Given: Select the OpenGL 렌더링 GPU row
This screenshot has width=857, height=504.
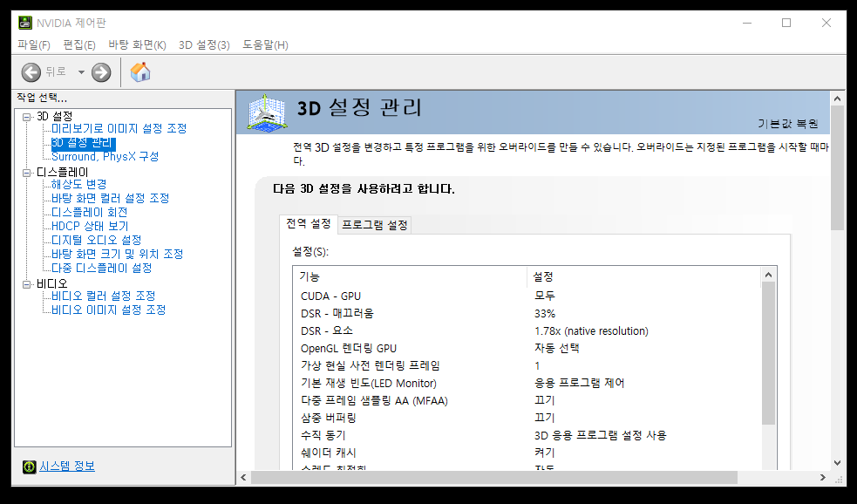Looking at the screenshot, I should 527,348.
